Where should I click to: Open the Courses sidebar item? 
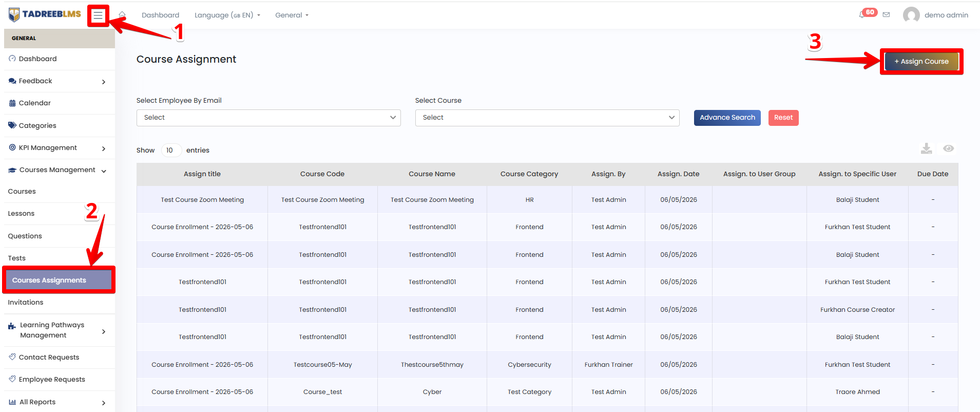point(22,191)
